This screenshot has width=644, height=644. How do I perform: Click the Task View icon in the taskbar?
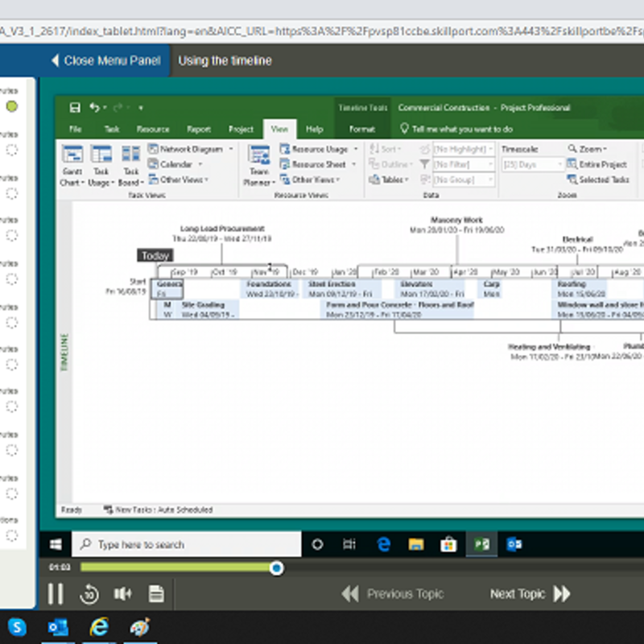point(349,545)
